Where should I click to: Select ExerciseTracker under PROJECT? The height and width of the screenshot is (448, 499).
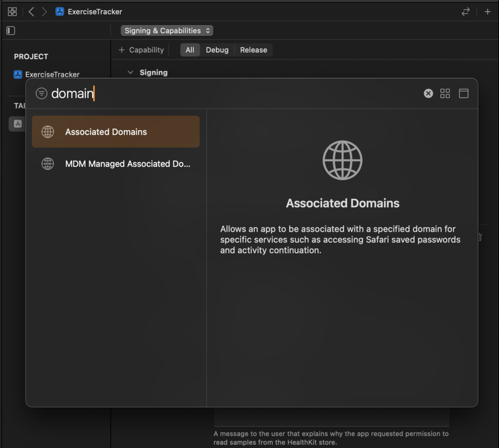[x=46, y=75]
